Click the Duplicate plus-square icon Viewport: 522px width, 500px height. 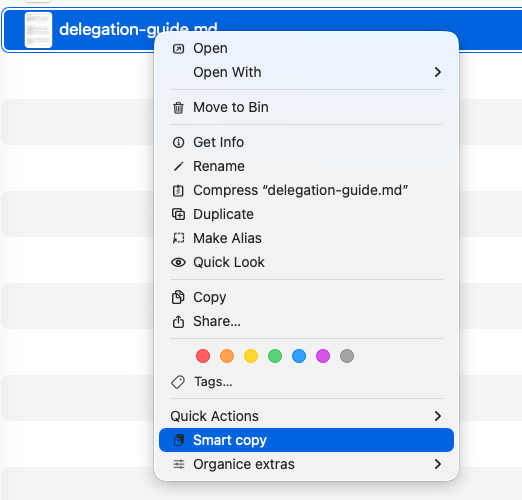point(178,214)
